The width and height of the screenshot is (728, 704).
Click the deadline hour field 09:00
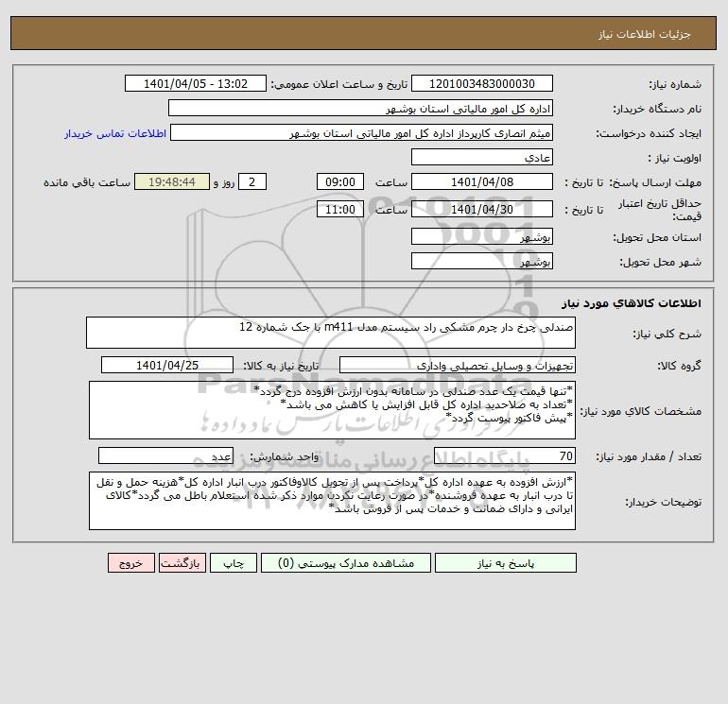point(340,182)
